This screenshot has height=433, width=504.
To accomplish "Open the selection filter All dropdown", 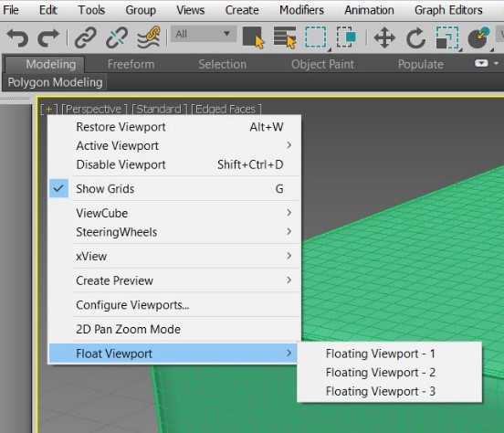I will 203,34.
